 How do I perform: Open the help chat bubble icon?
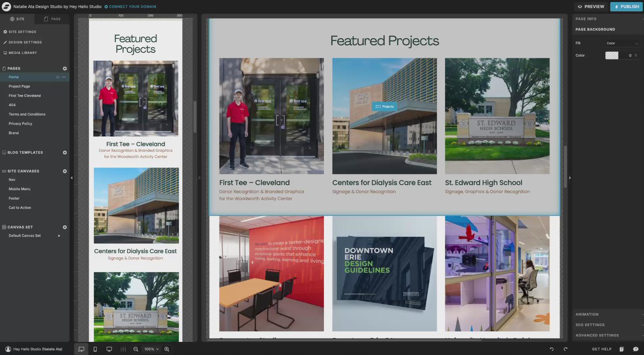coord(636,349)
